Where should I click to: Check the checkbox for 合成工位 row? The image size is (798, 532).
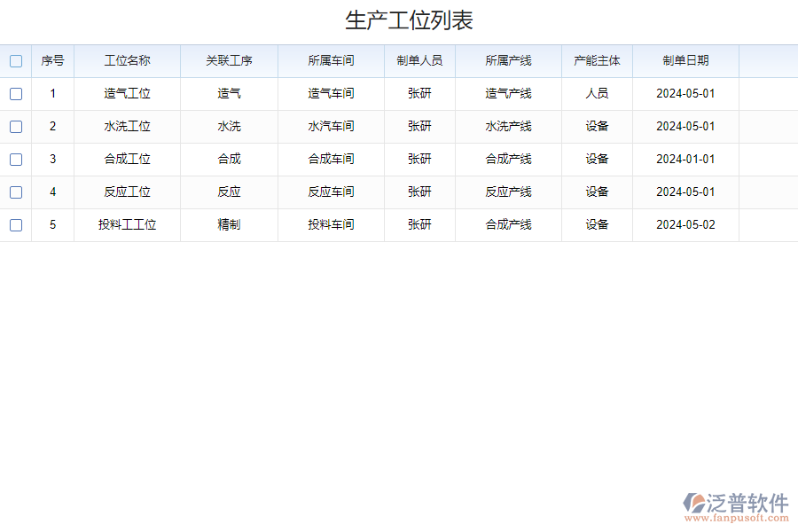click(x=16, y=159)
